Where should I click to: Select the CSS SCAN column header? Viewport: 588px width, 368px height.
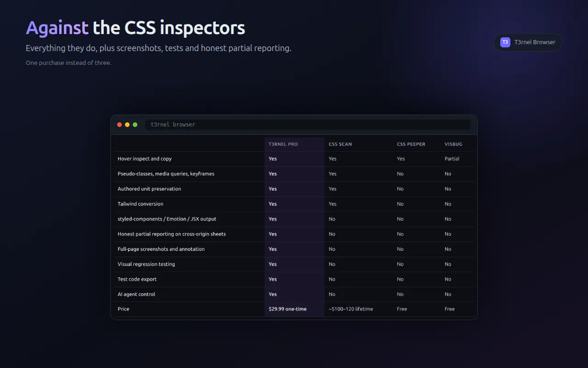(x=340, y=144)
